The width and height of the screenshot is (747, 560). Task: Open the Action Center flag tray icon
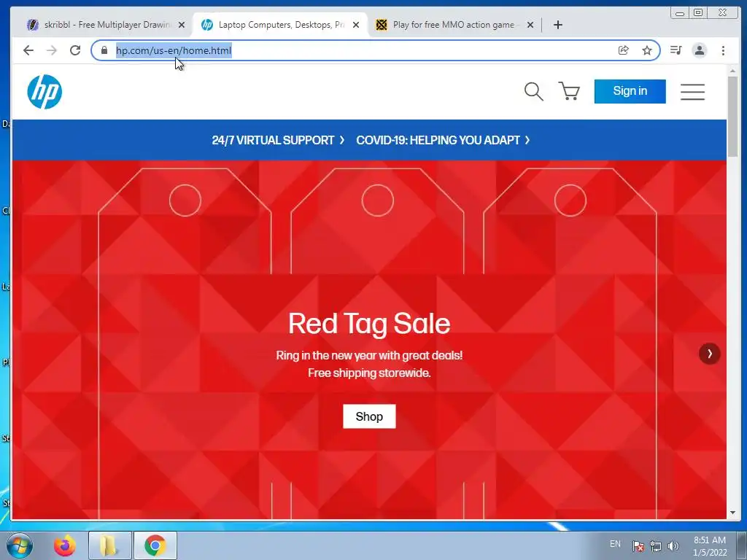[638, 545]
